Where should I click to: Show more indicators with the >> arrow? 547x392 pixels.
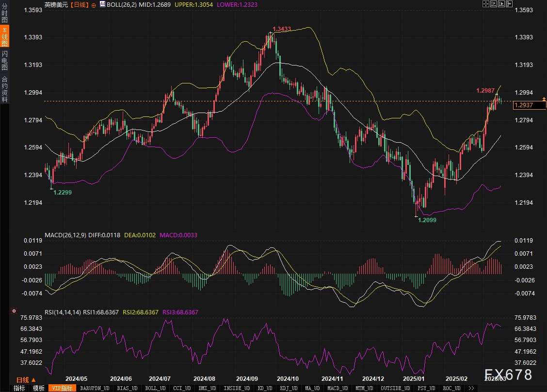click(470, 388)
